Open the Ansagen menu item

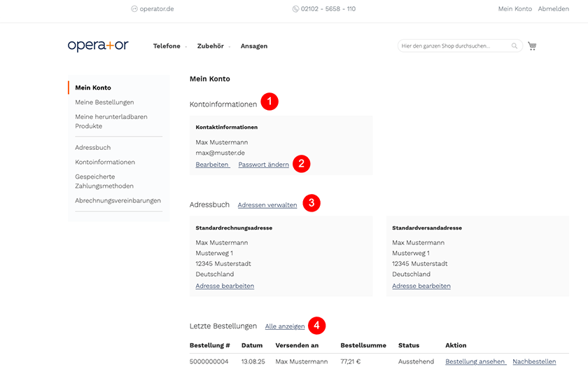(x=254, y=46)
